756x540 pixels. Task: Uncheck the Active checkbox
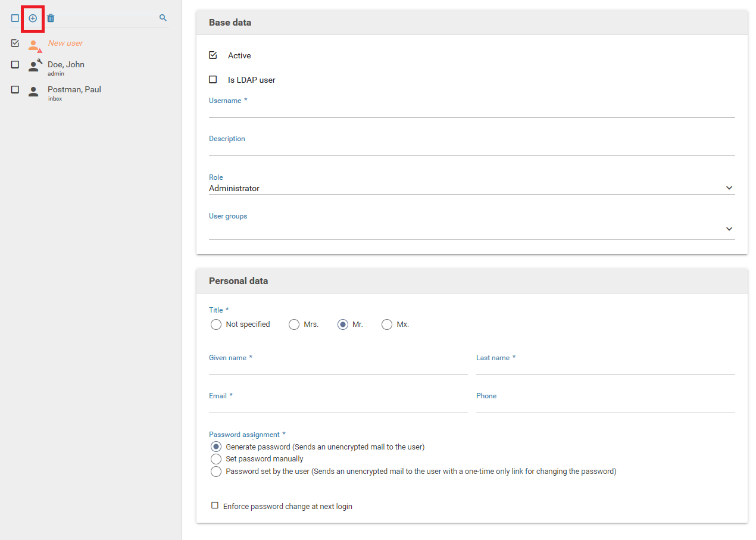(213, 55)
